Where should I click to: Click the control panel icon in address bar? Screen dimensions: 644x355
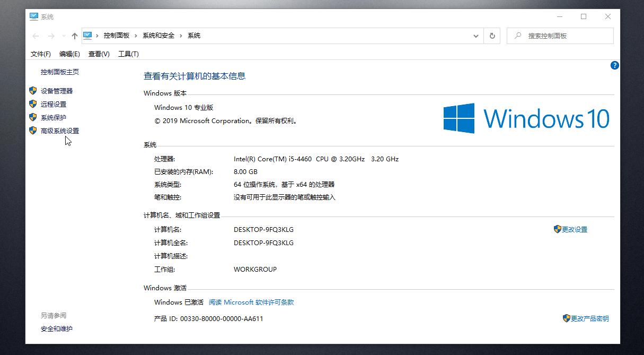[x=87, y=35]
